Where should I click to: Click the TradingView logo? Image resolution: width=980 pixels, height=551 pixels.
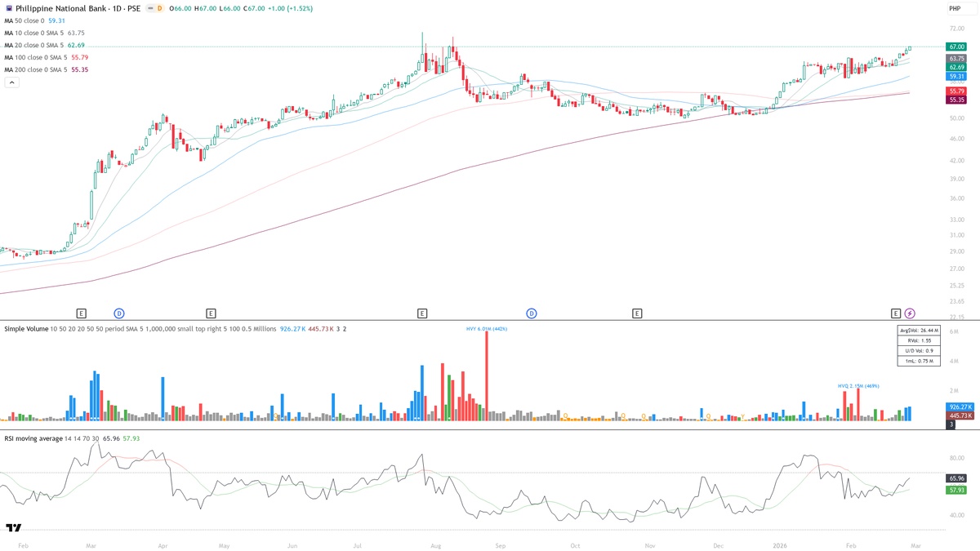pos(13,528)
